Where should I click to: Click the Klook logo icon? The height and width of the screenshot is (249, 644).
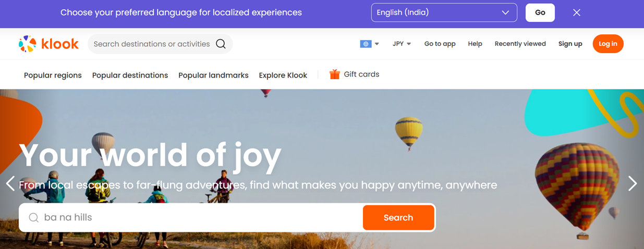pos(28,44)
